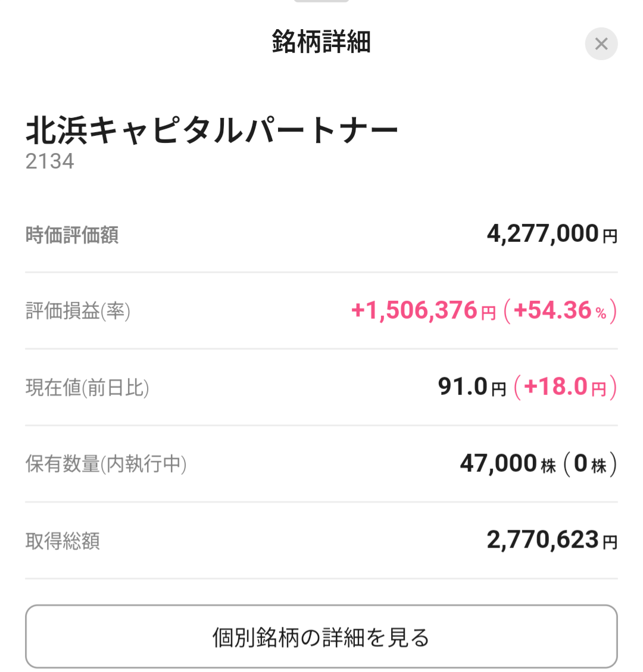Viewport: 643px width, 672px height.
Task: Tap stock name 北浜キャピタルパートナー
Action: 212,130
